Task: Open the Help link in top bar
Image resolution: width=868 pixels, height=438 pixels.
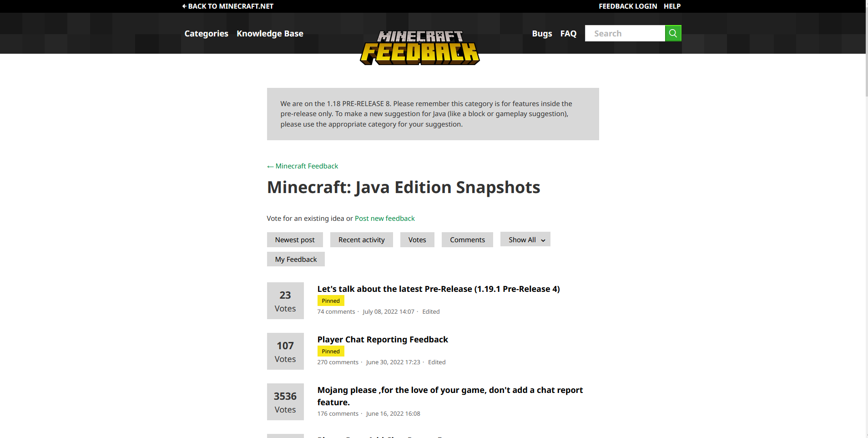Action: (672, 6)
